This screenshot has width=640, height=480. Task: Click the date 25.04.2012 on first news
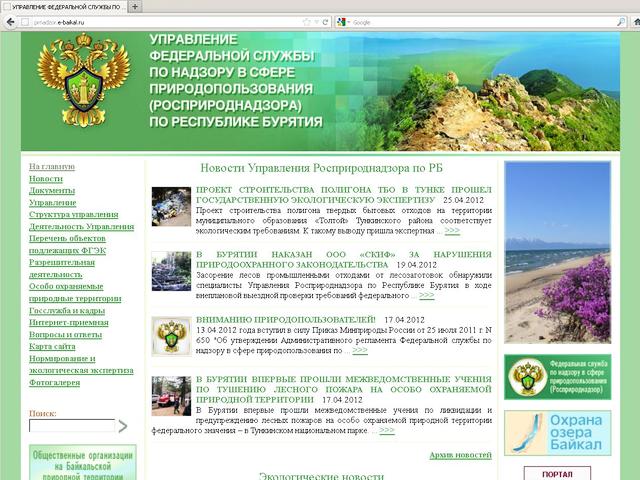(x=463, y=200)
